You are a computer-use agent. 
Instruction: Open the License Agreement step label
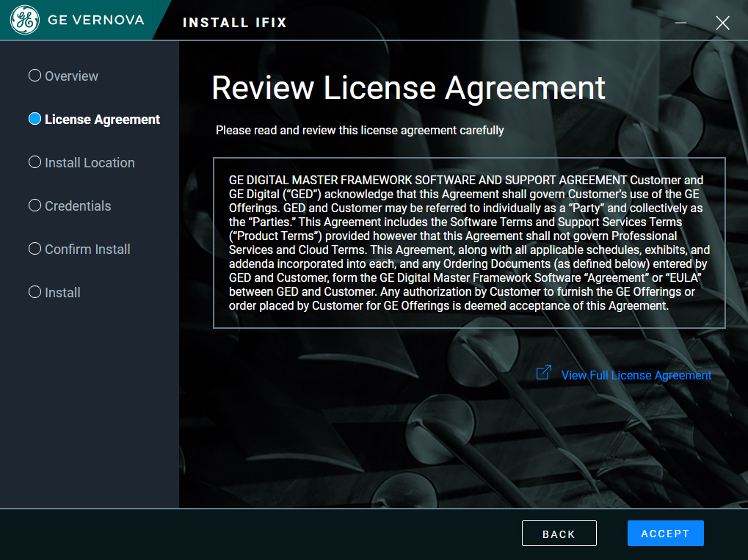[103, 120]
